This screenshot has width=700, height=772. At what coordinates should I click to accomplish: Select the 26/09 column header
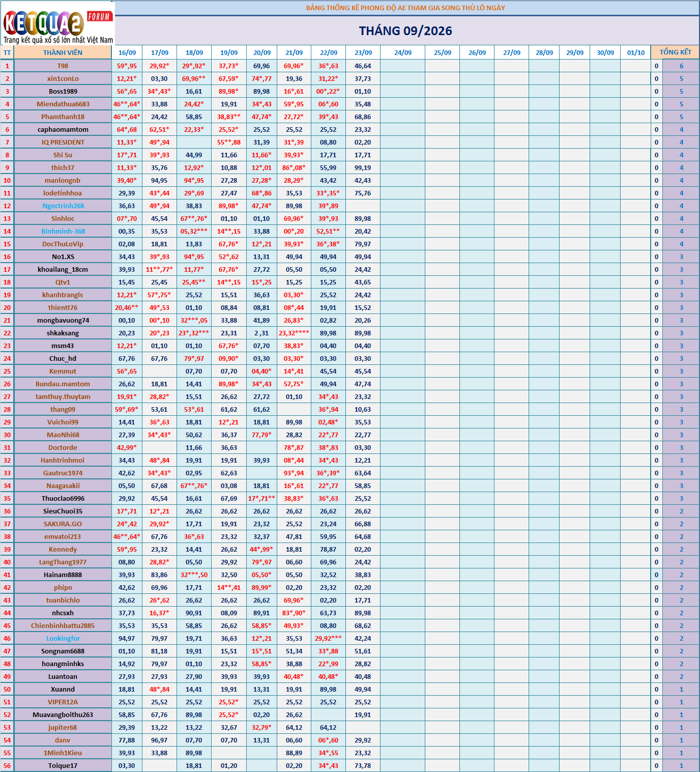[x=477, y=52]
